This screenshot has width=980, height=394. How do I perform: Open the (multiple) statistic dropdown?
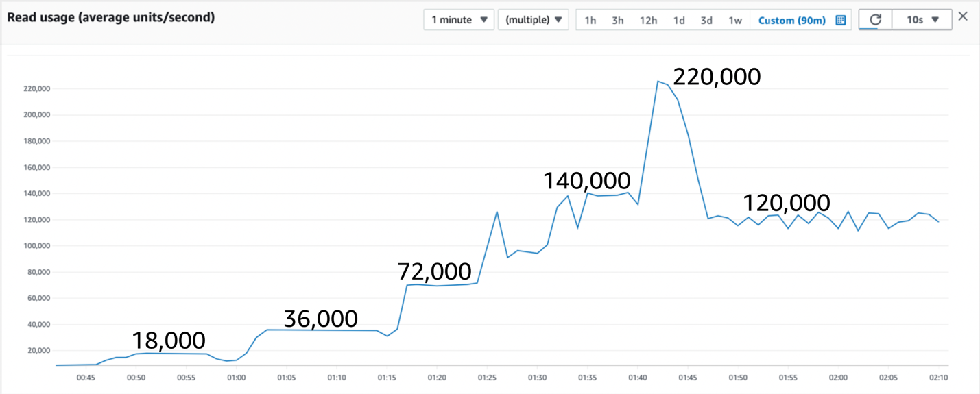coord(534,20)
